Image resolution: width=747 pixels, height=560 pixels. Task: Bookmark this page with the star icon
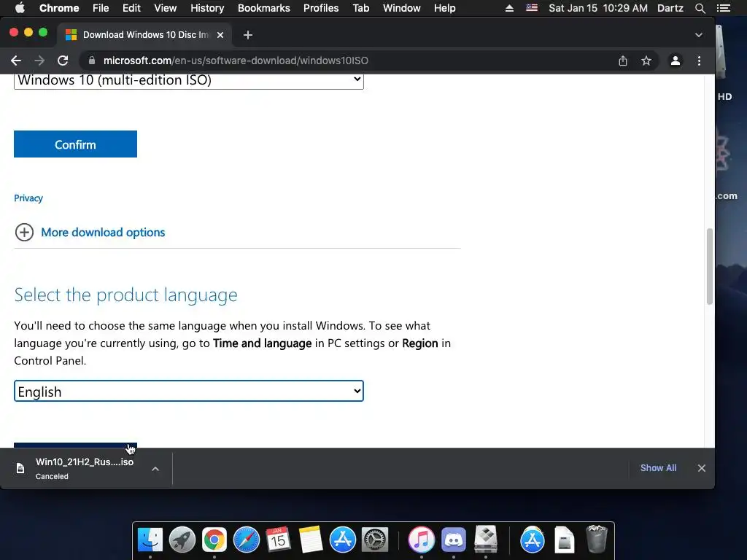(646, 61)
